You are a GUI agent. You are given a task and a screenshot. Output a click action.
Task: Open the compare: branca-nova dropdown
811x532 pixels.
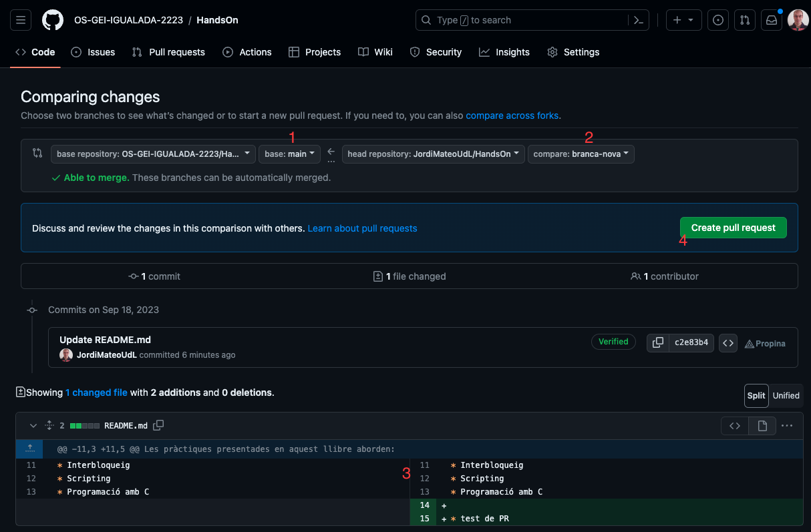(x=581, y=154)
